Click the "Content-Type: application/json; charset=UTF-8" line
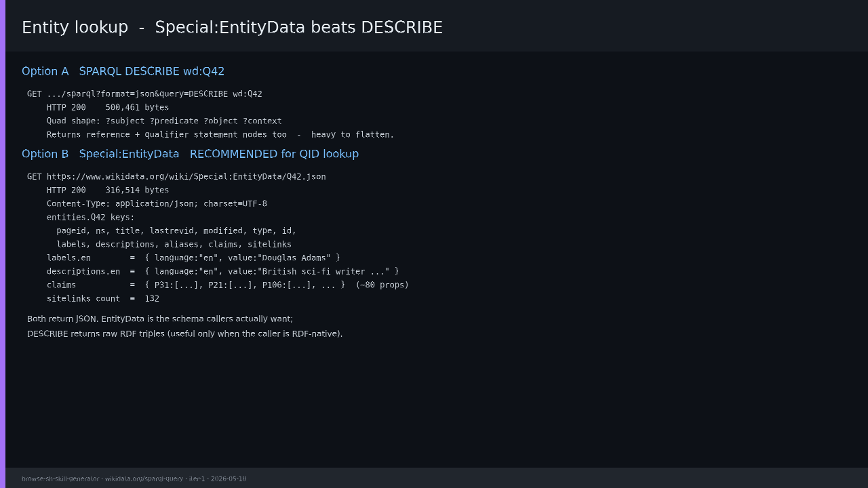The width and height of the screenshot is (868, 488). tap(157, 204)
